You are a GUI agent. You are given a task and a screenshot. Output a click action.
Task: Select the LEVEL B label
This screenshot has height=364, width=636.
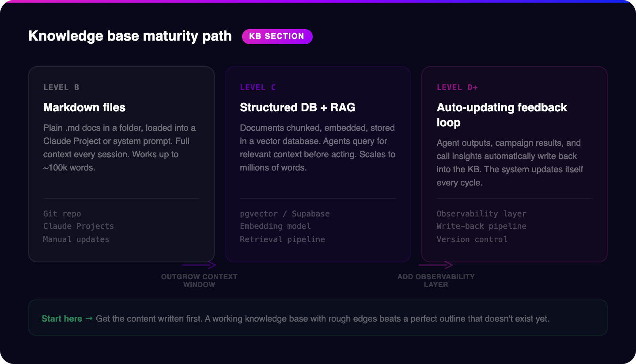tap(61, 87)
